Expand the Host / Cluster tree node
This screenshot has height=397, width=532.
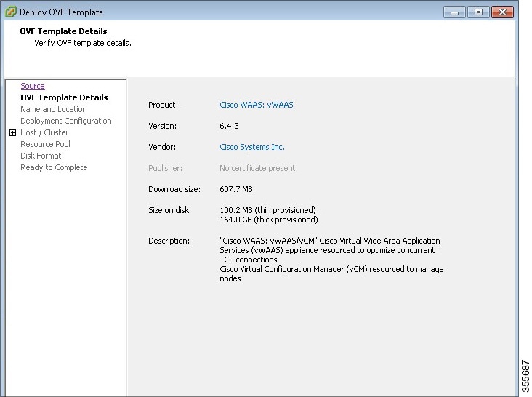(x=12, y=132)
